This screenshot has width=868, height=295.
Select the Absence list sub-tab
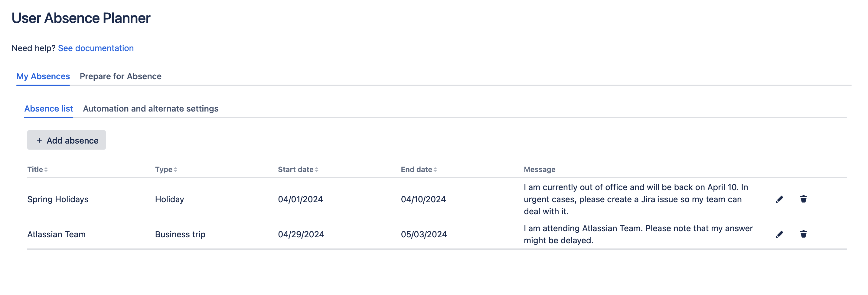48,109
